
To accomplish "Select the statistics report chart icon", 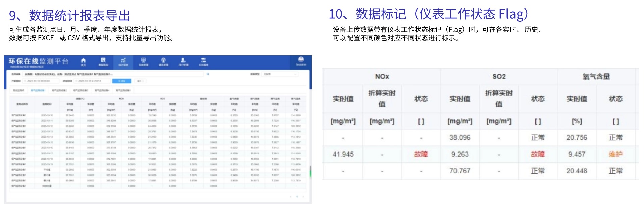I will 123,61.
